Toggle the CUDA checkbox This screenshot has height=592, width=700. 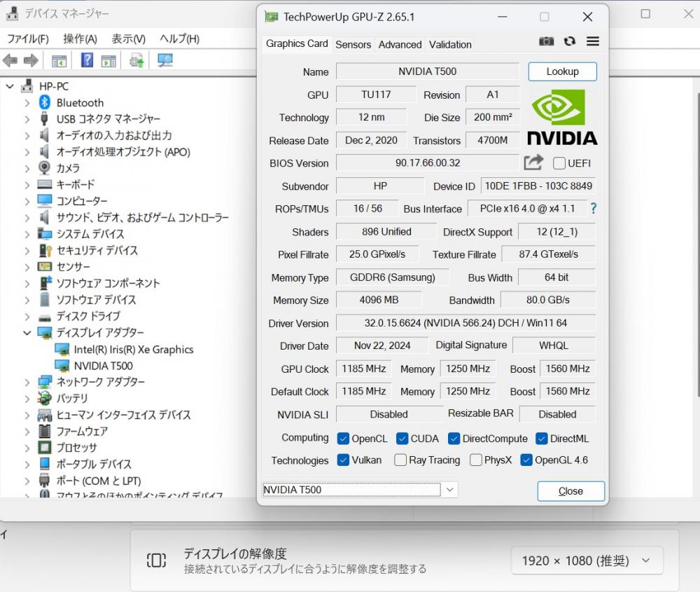point(402,439)
